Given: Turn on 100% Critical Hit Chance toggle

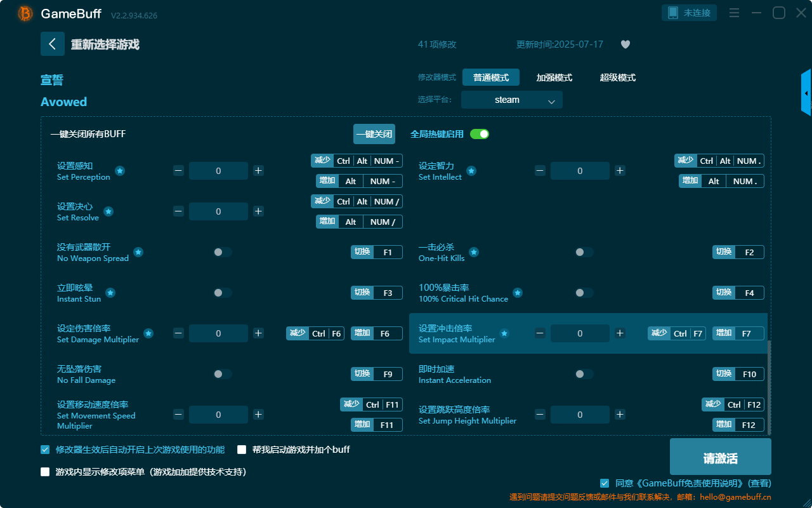Looking at the screenshot, I should (584, 293).
